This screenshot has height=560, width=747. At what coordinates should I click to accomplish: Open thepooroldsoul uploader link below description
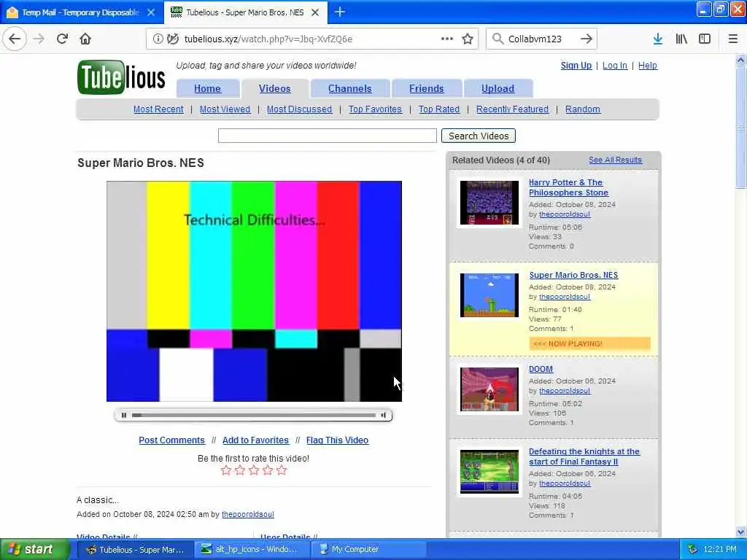coord(248,514)
